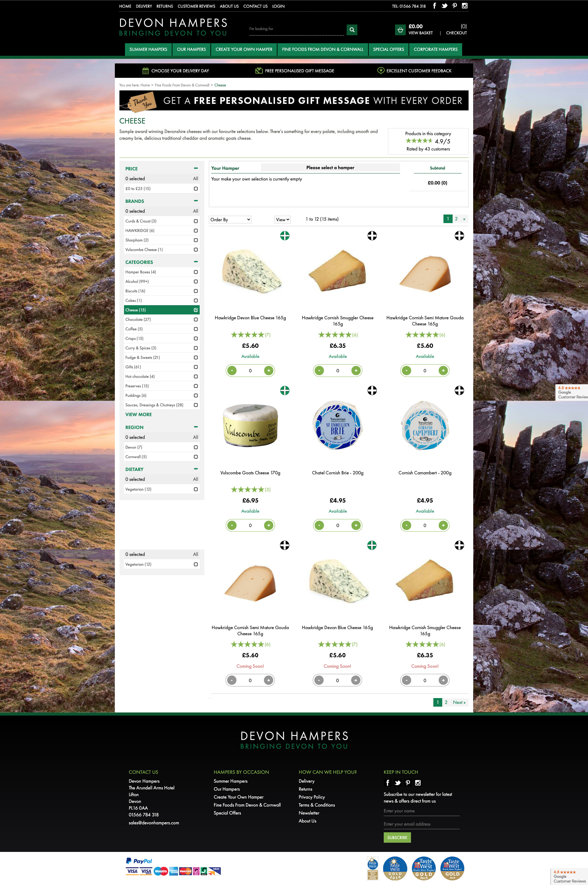This screenshot has height=885, width=588.
Task: Open the Order By dropdown
Action: point(230,219)
